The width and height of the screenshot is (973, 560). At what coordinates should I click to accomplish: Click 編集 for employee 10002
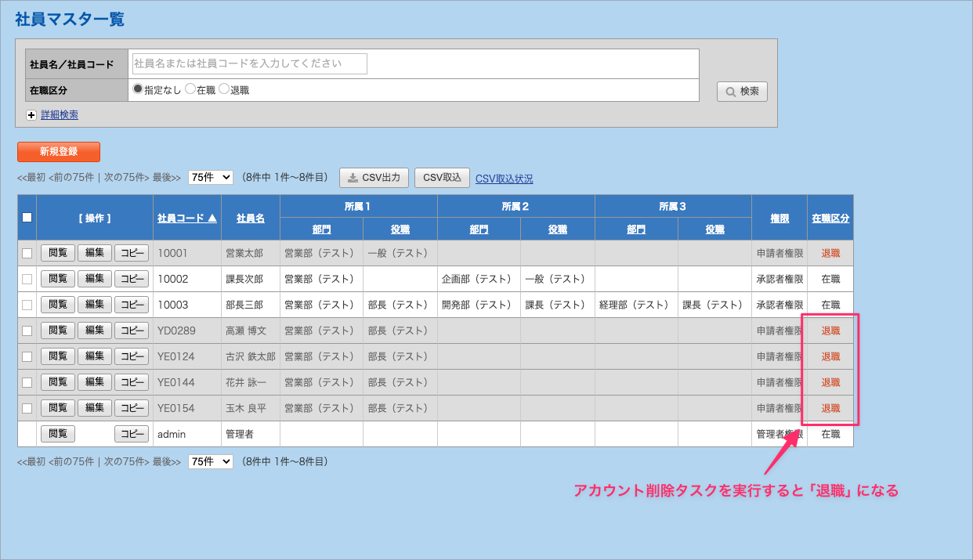pos(95,279)
